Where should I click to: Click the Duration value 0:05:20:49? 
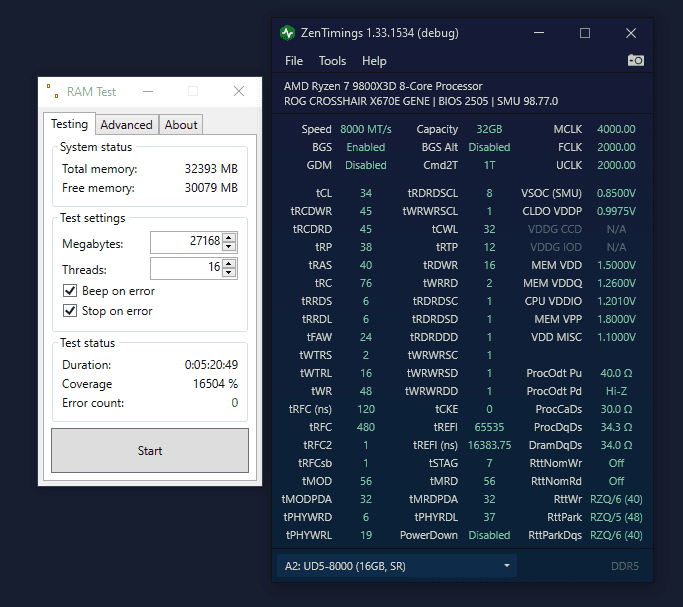click(211, 364)
